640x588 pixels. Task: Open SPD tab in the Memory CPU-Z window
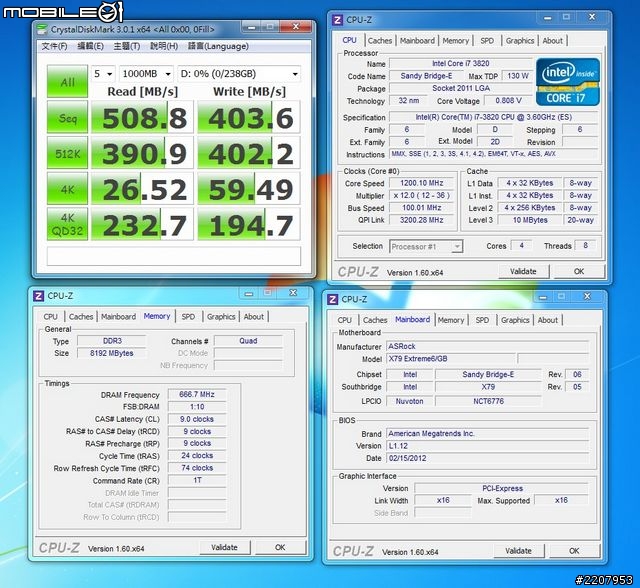click(x=188, y=317)
